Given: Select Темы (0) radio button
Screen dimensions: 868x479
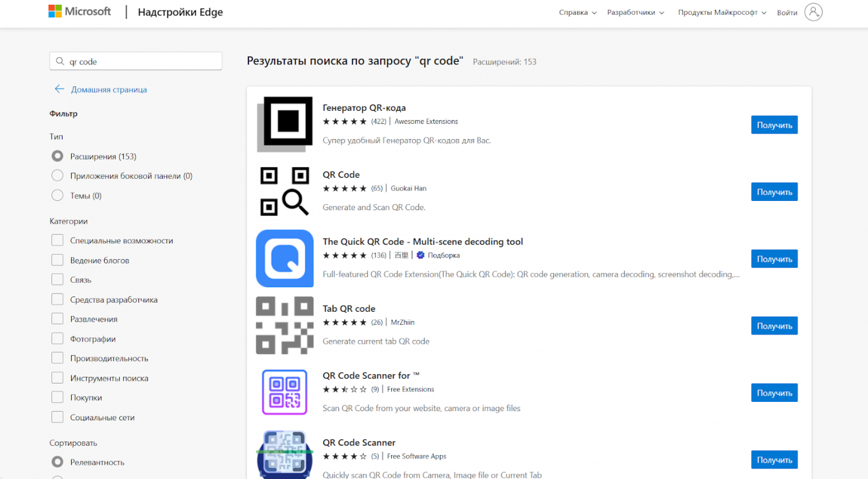Looking at the screenshot, I should 58,195.
